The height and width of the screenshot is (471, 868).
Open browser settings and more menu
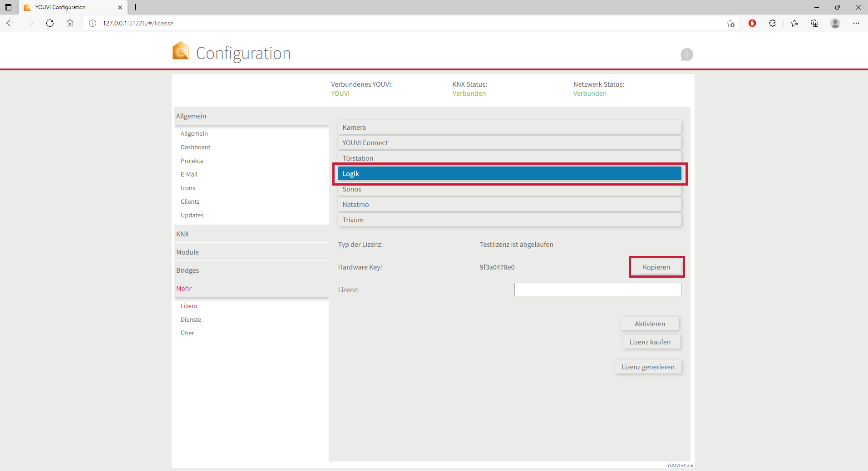point(856,23)
